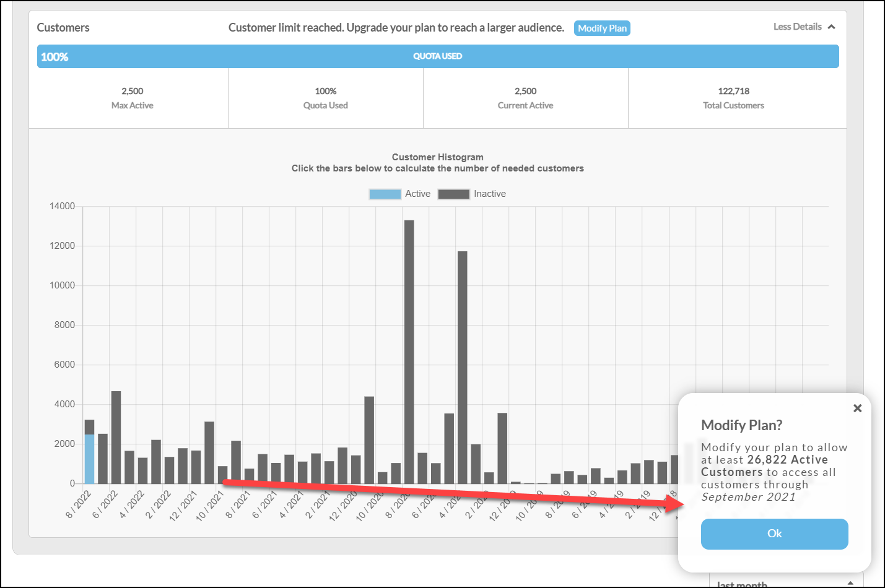Viewport: 885px width, 588px height.
Task: Select the tallest histogram bar near 8/2020
Action: coord(409,352)
